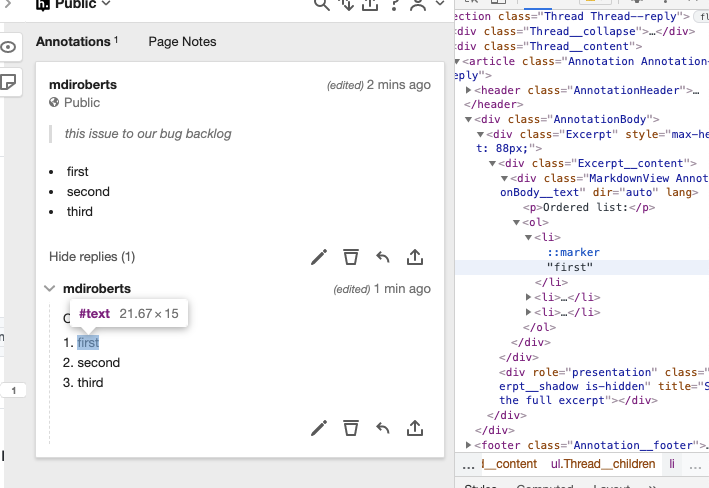Expand the second collapsed li node
709x488 pixels.
[x=528, y=297]
